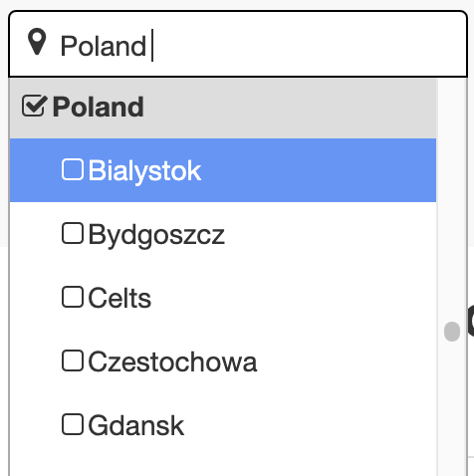Check the Bialystok checkbox
Image resolution: width=474 pixels, height=476 pixels.
pos(73,169)
